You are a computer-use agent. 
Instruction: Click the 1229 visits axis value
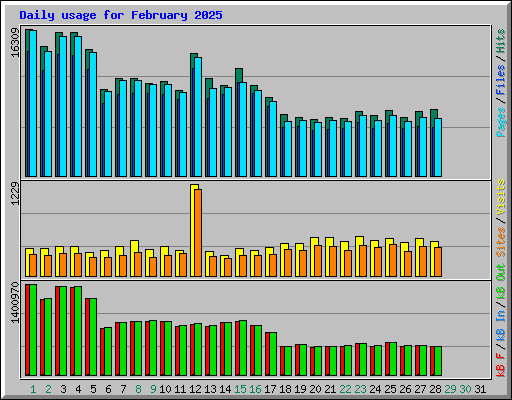click(x=15, y=193)
